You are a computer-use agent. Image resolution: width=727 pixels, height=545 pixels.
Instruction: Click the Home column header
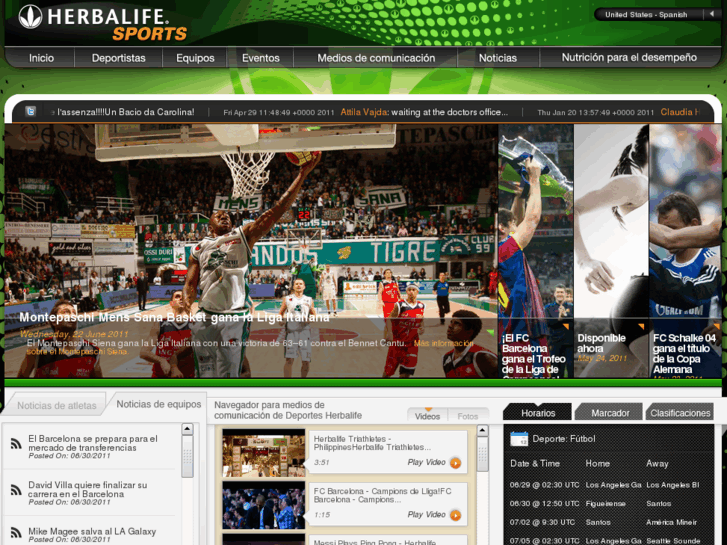tap(597, 463)
